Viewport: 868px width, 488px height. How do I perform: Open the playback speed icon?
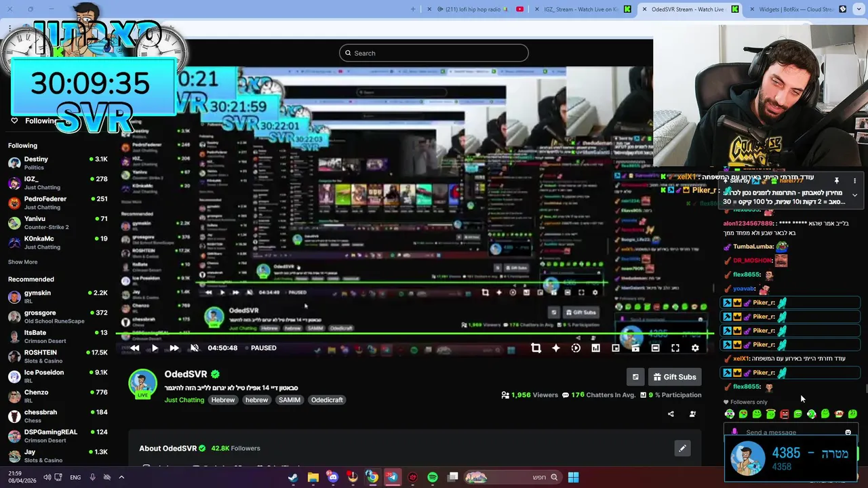576,348
